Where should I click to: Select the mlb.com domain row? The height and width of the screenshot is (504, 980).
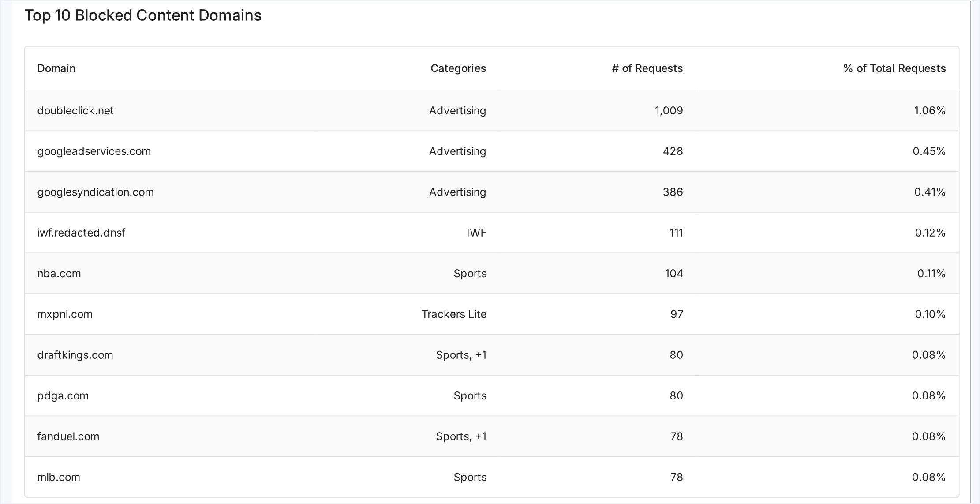(59, 477)
